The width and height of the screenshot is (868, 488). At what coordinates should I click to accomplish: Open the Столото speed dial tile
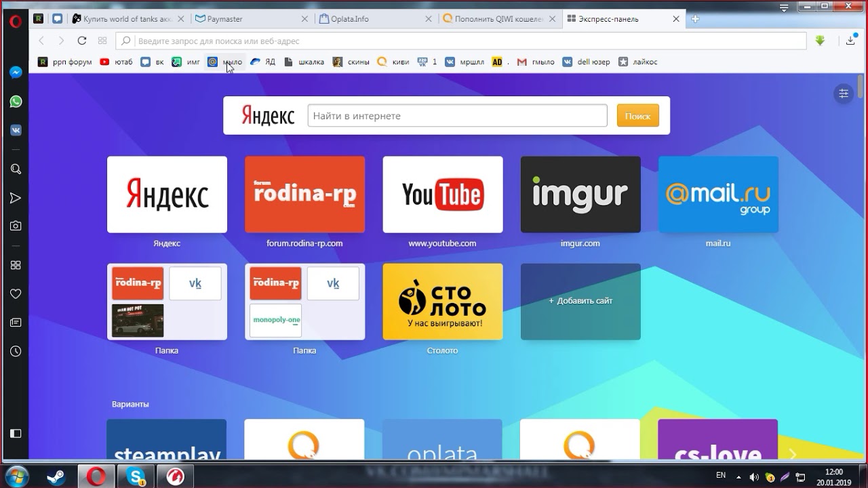point(443,302)
